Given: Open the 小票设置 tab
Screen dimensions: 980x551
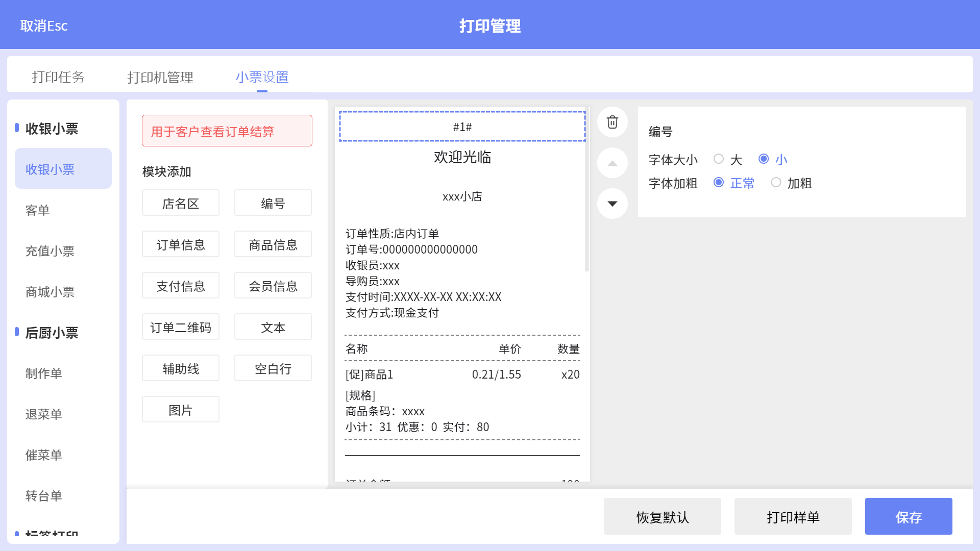Looking at the screenshot, I should 262,77.
